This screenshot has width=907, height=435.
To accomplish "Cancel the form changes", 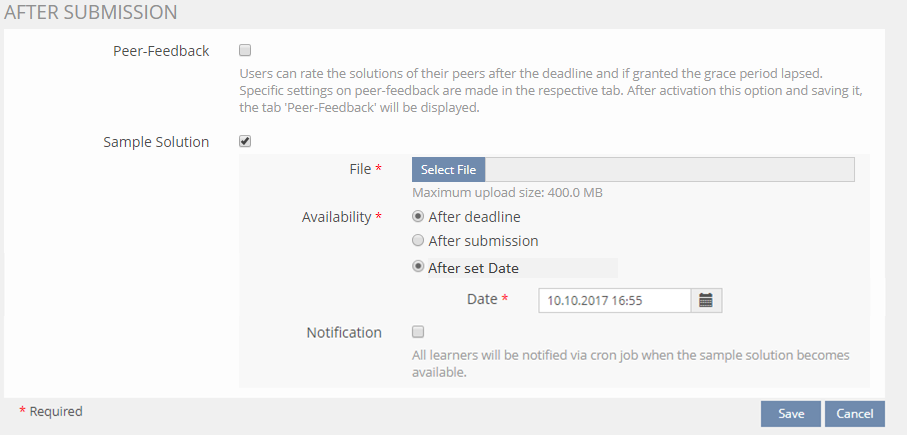I will (855, 414).
